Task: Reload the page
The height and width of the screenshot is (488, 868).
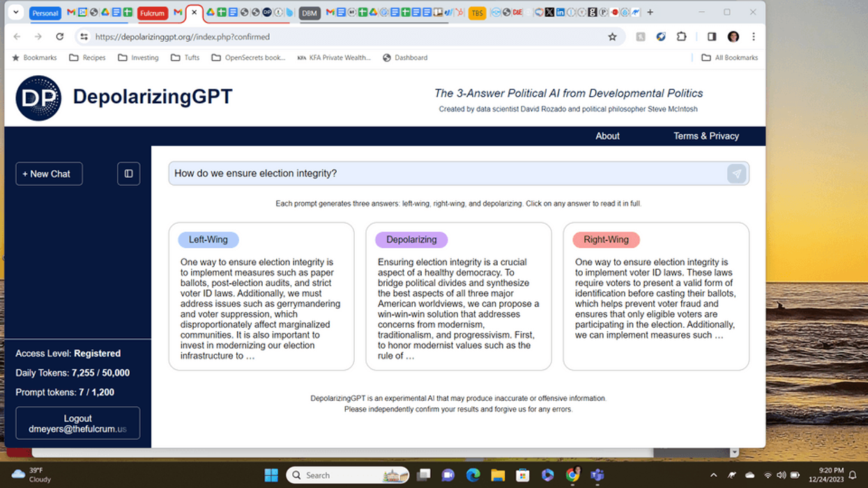Action: point(60,37)
